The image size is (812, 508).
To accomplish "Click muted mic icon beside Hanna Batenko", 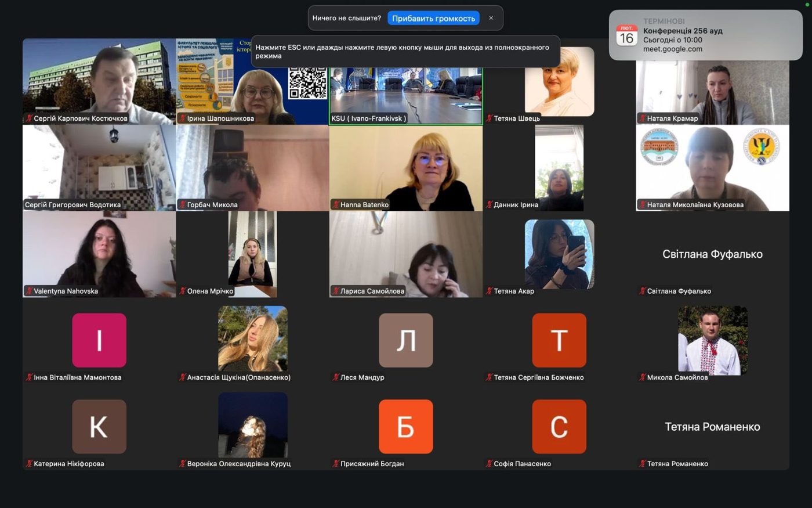I will 335,205.
